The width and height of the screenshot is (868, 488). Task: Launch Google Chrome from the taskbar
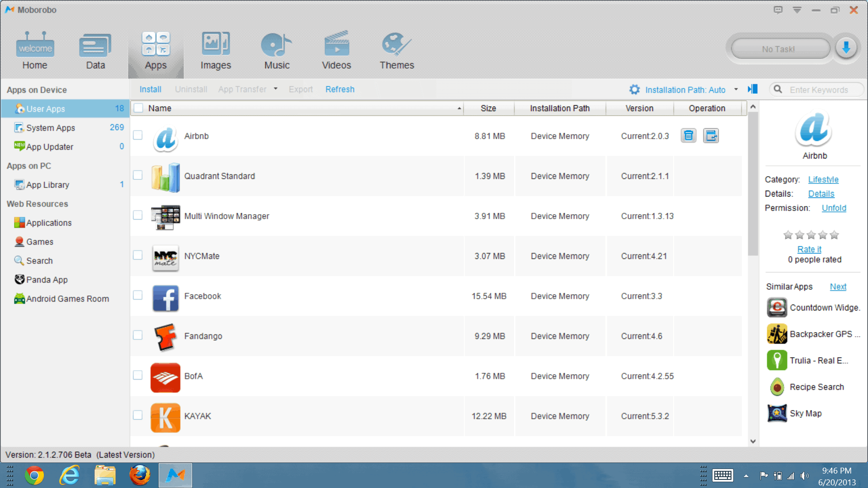pyautogui.click(x=34, y=475)
